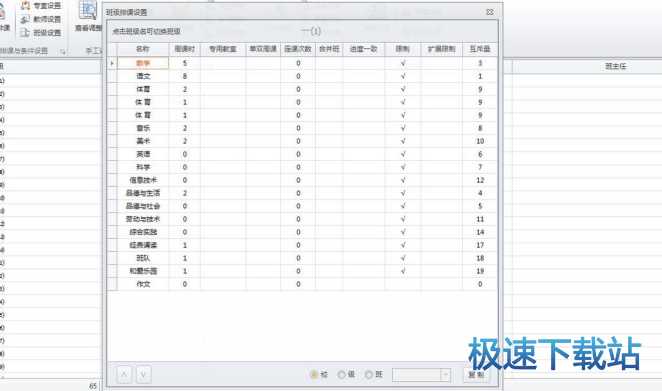Click the 周课时 value 5 for 数学
This screenshot has height=391, width=662.
tap(184, 63)
